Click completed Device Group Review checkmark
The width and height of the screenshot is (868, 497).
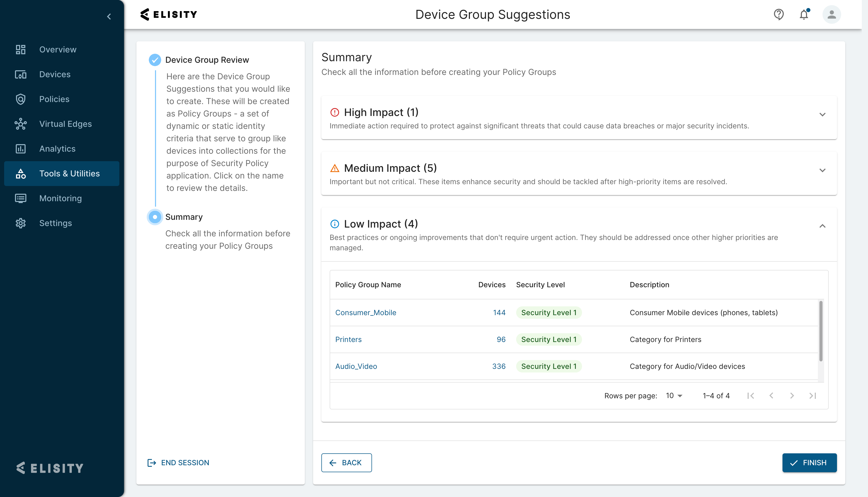coord(155,60)
